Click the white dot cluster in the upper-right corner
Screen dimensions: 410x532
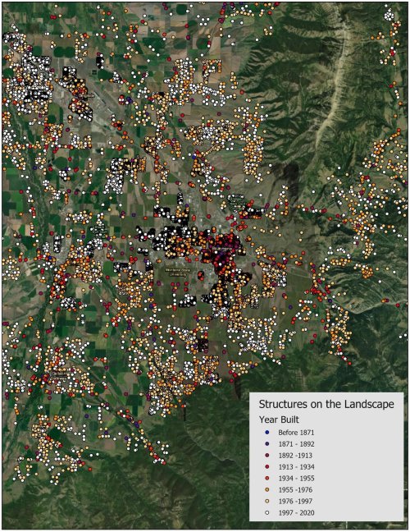[389, 15]
